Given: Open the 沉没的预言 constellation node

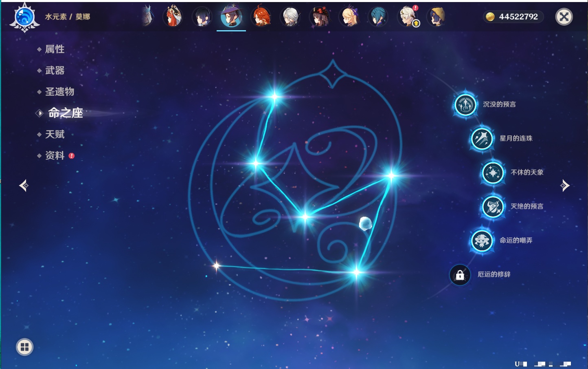Looking at the screenshot, I should point(465,105).
